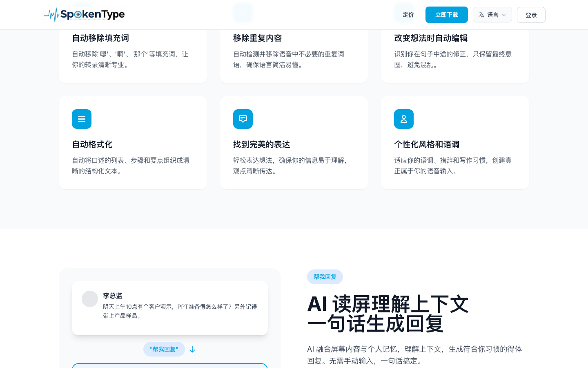
Task: Click the 找到完美的表达 chat bubble icon
Action: [243, 119]
